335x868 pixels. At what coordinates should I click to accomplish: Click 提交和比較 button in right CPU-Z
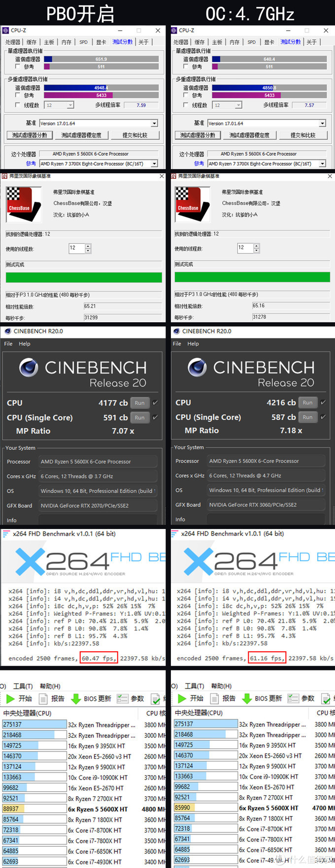pyautogui.click(x=302, y=135)
